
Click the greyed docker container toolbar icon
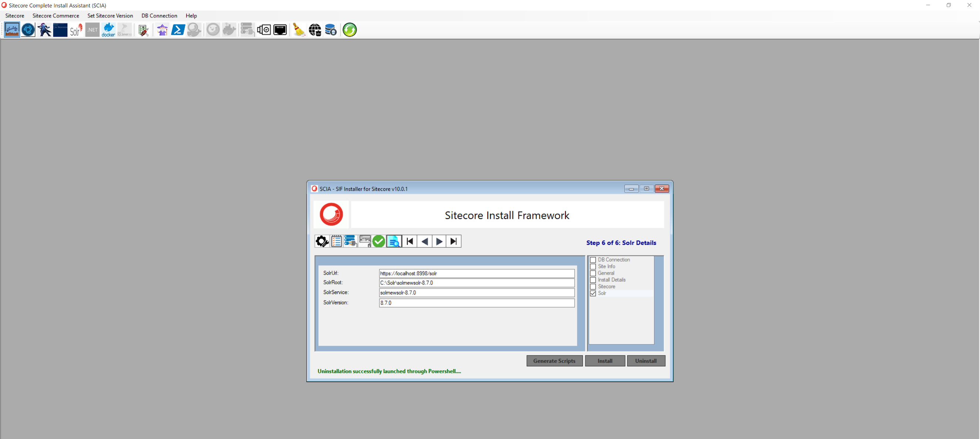pos(229,30)
